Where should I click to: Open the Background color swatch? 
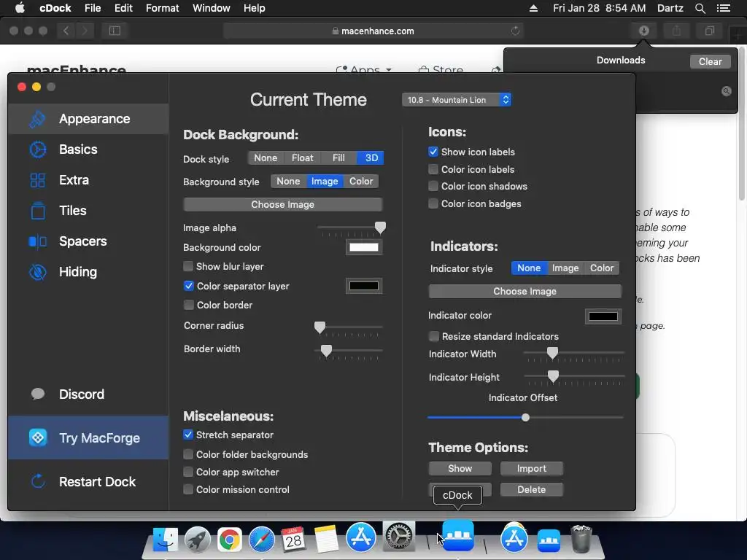pos(364,247)
